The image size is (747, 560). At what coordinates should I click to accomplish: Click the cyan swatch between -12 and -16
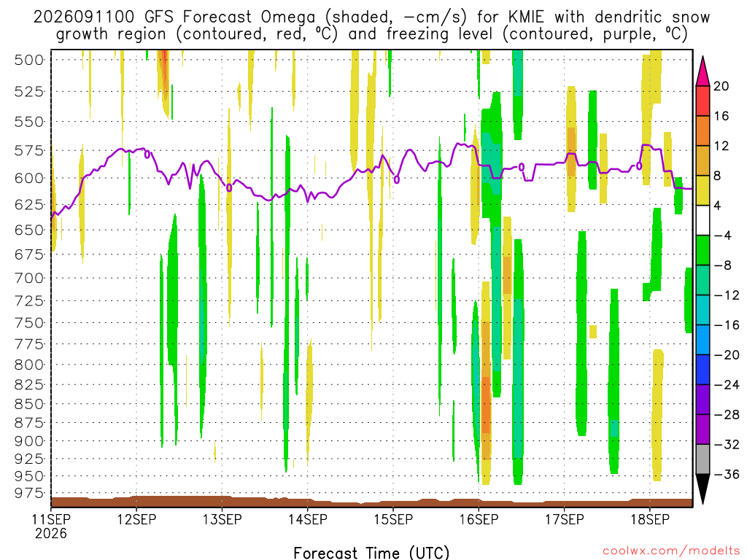(x=703, y=310)
